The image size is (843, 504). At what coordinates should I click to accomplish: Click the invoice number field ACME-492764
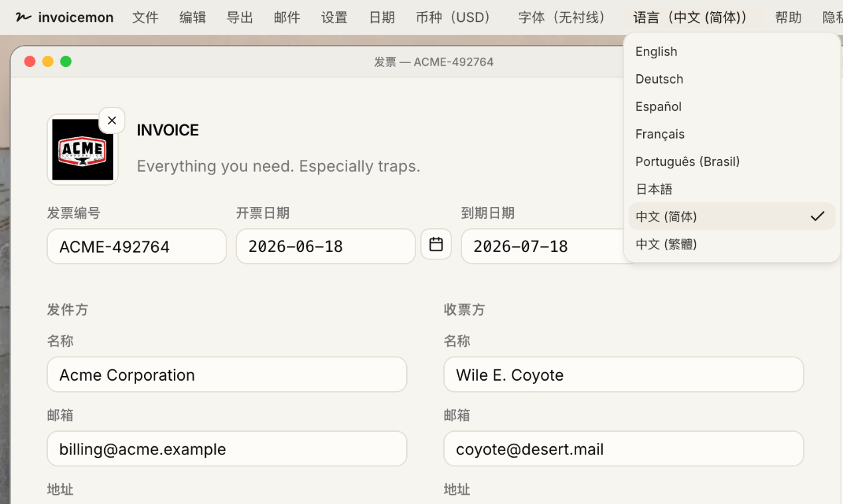coord(137,247)
